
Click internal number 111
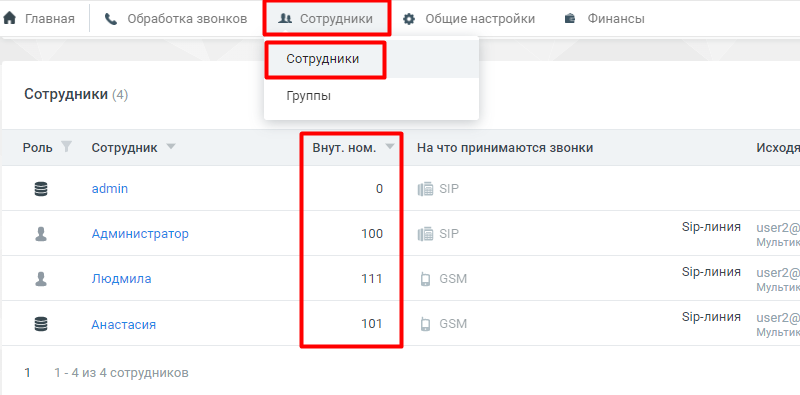tap(372, 279)
